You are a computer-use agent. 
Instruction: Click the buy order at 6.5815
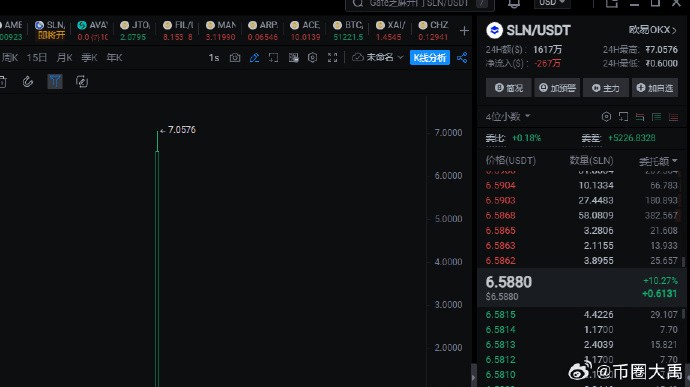581,315
